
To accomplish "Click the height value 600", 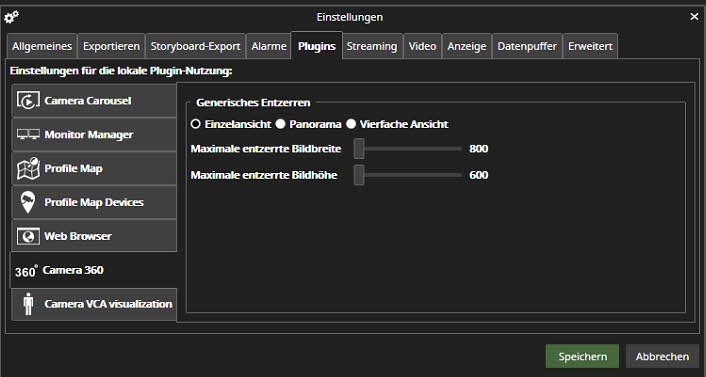I will 478,175.
